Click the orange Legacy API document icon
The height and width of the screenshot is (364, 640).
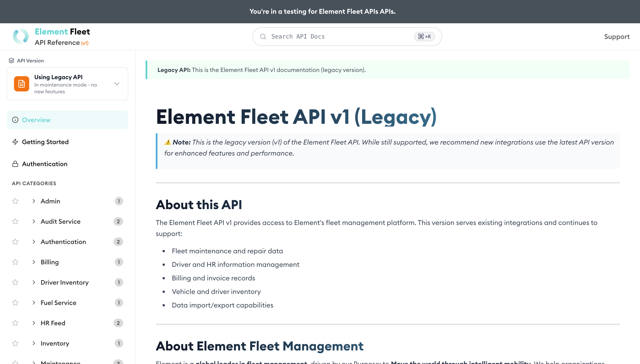(x=22, y=84)
